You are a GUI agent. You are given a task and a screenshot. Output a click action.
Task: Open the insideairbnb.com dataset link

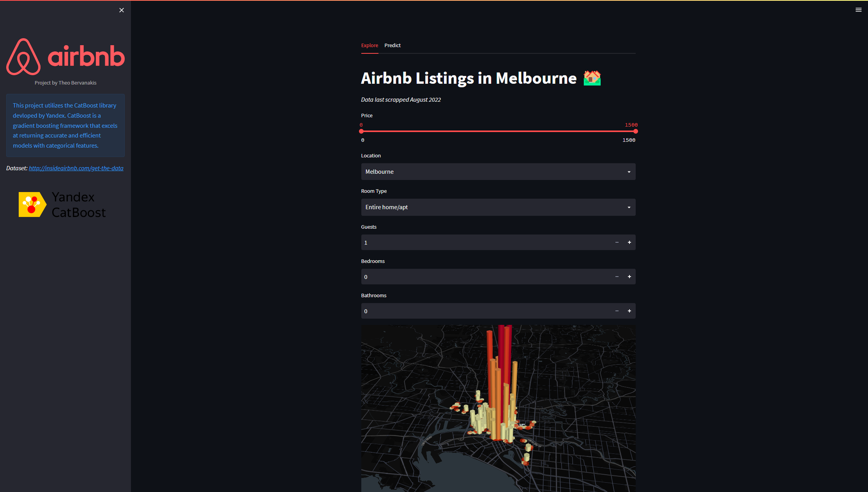(76, 168)
